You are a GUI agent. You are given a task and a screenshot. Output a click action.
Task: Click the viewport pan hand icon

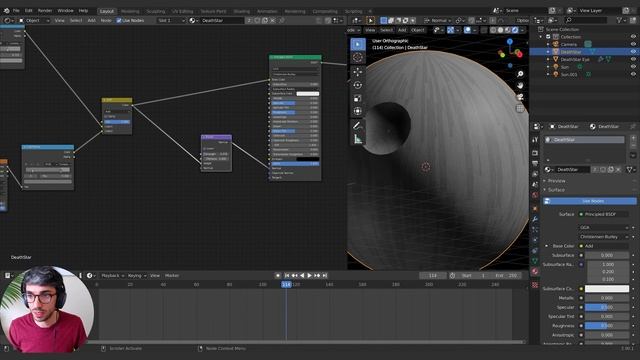pos(520,85)
